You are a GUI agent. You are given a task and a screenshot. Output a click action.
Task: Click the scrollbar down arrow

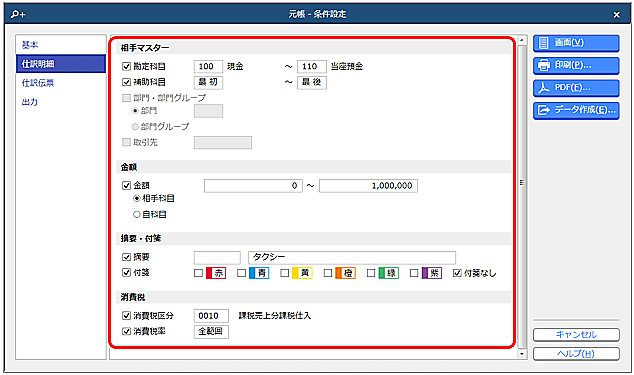(x=522, y=354)
